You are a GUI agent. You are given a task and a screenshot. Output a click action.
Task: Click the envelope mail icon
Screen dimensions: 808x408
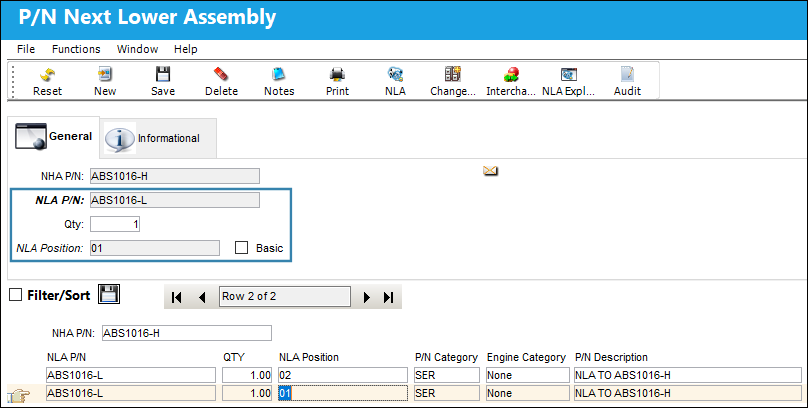[x=490, y=171]
